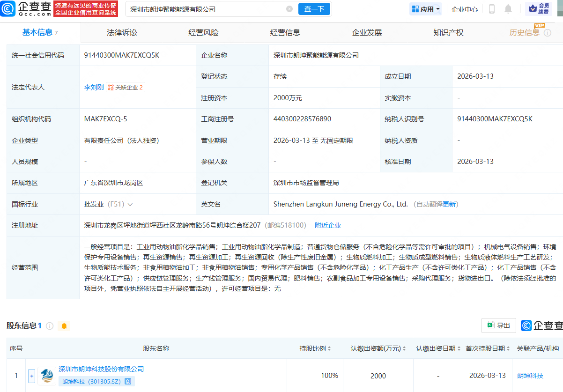Click the info circle beside 股东信息 heading
This screenshot has height=392, width=563.
pyautogui.click(x=50, y=326)
